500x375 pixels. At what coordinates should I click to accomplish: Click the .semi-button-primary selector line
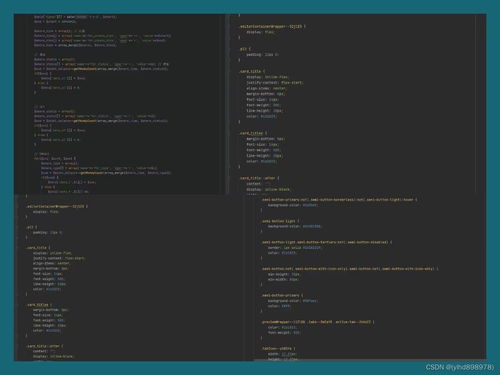[x=282, y=295]
